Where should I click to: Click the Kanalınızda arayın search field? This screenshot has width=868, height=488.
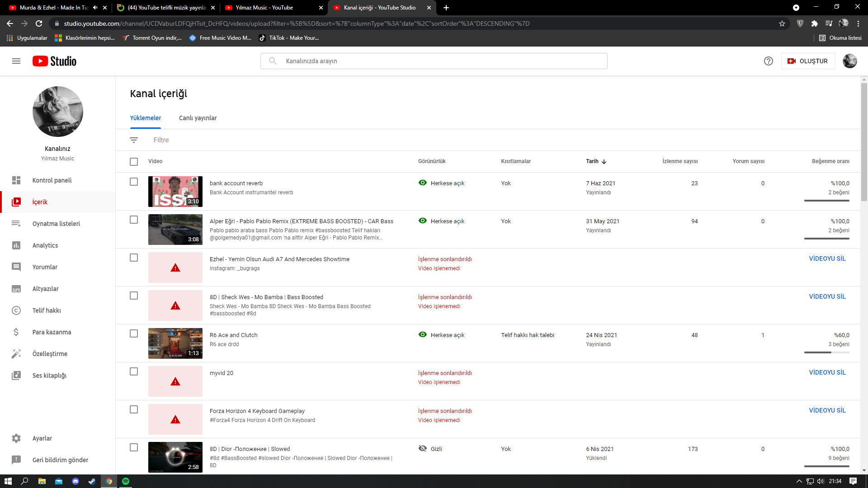coord(434,61)
